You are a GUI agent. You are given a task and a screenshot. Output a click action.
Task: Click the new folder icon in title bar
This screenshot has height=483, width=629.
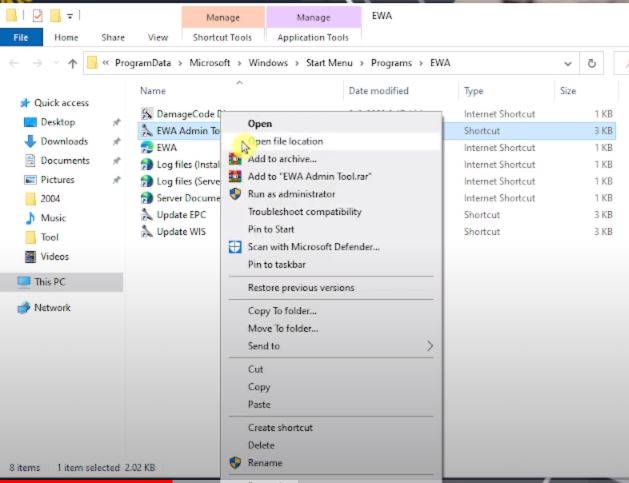point(55,16)
